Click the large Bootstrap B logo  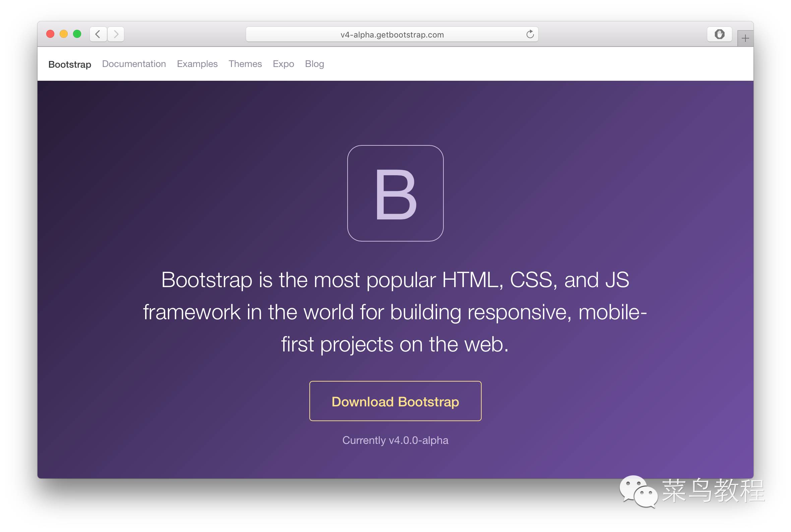click(395, 193)
